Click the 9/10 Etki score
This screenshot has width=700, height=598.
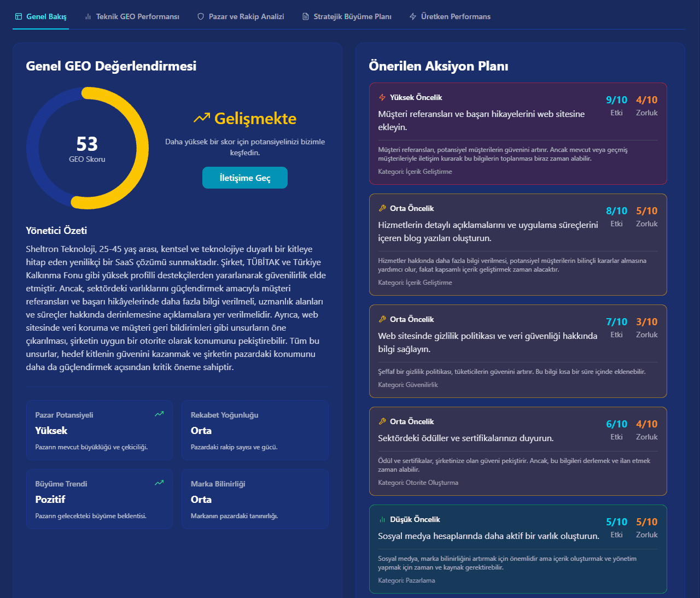pos(616,100)
